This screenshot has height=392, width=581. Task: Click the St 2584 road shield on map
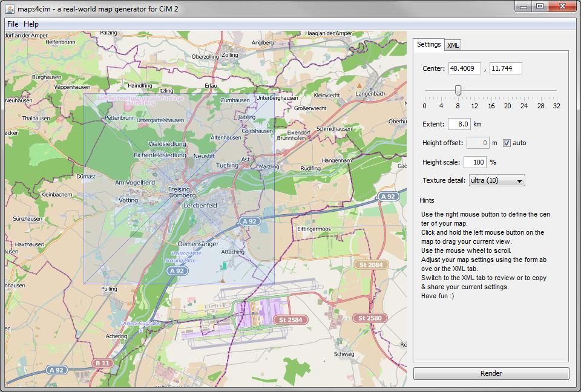pyautogui.click(x=290, y=319)
